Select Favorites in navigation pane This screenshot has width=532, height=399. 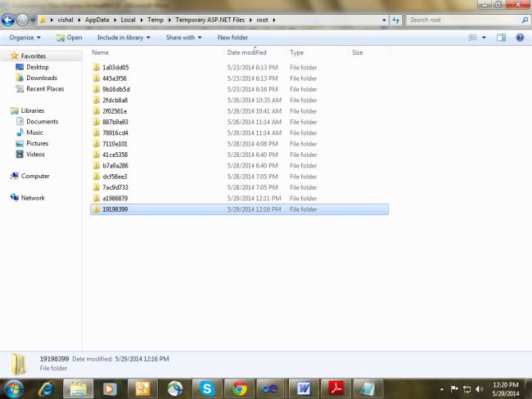[x=33, y=56]
